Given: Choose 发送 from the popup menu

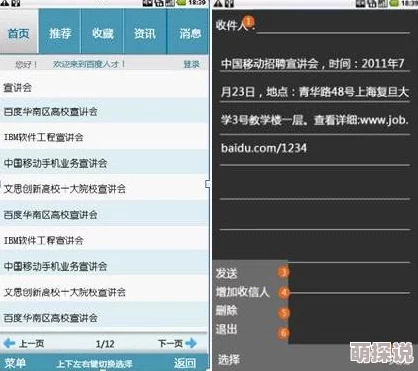Looking at the screenshot, I should click(x=226, y=273).
